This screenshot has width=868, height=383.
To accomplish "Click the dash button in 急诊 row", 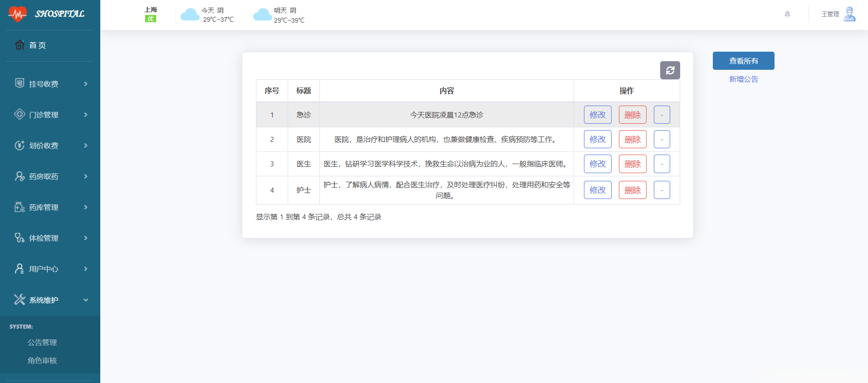I will click(662, 115).
